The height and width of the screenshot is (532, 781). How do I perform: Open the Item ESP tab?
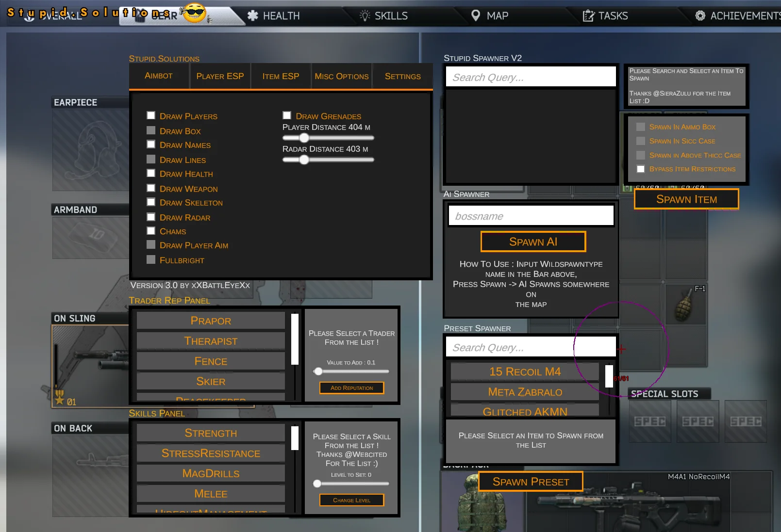point(281,76)
